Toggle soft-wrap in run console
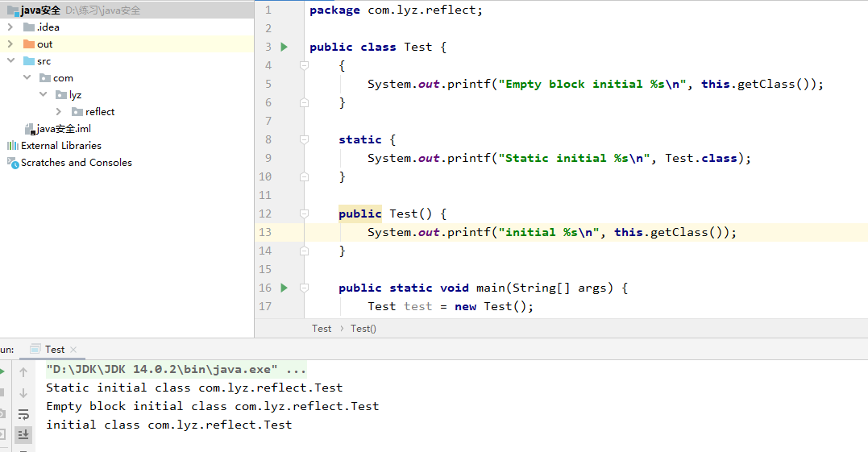The height and width of the screenshot is (452, 868). (x=23, y=414)
